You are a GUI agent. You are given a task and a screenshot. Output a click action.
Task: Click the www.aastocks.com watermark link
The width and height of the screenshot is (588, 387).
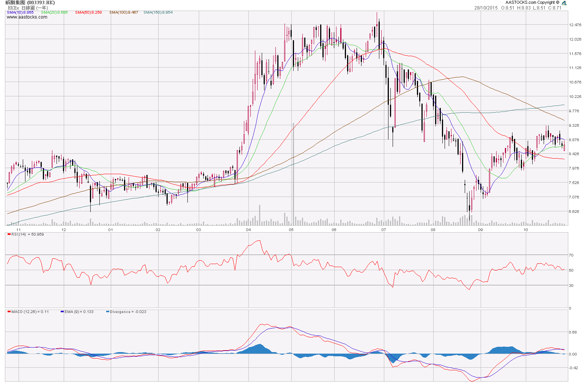[x=27, y=17]
